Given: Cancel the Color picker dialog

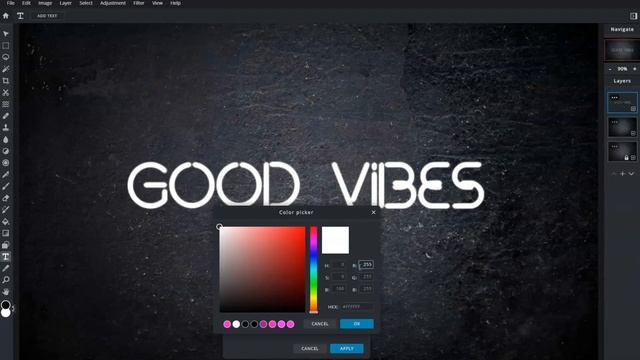Looking at the screenshot, I should point(320,324).
